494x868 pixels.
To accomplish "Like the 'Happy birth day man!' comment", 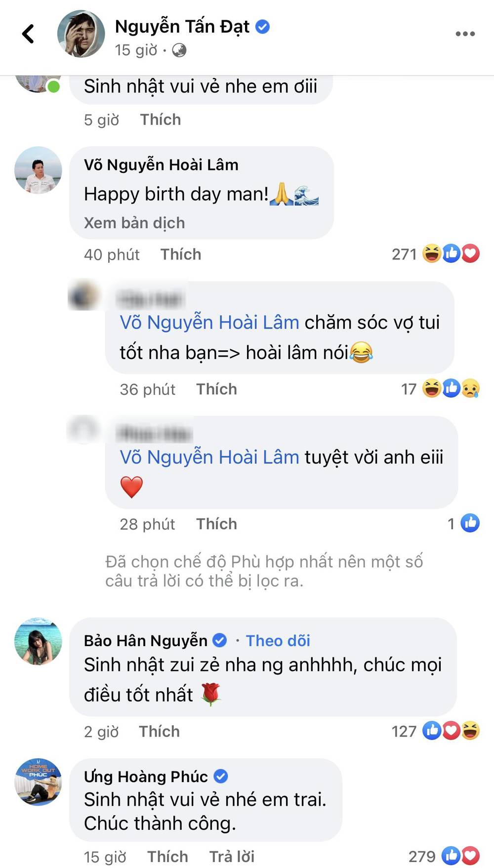I will point(181,254).
